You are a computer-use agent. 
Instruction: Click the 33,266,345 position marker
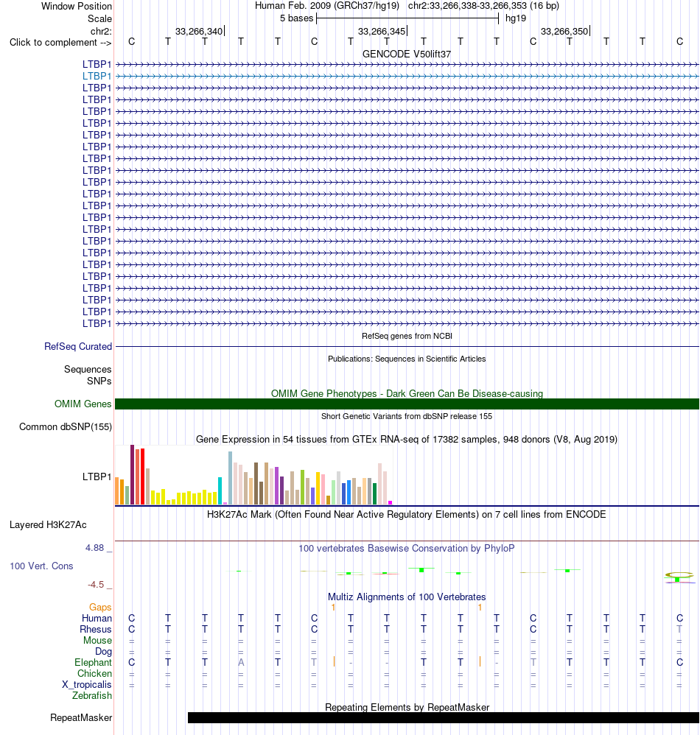tap(382, 32)
